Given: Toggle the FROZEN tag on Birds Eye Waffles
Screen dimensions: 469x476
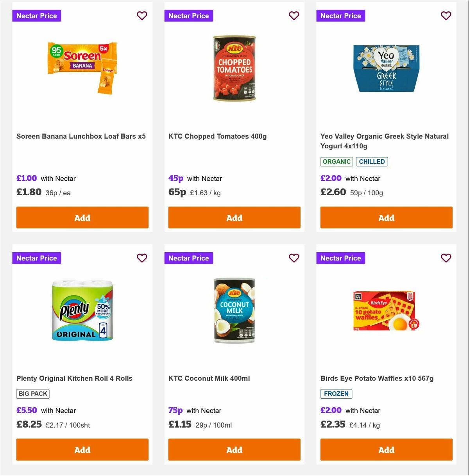Looking at the screenshot, I should click(x=336, y=394).
